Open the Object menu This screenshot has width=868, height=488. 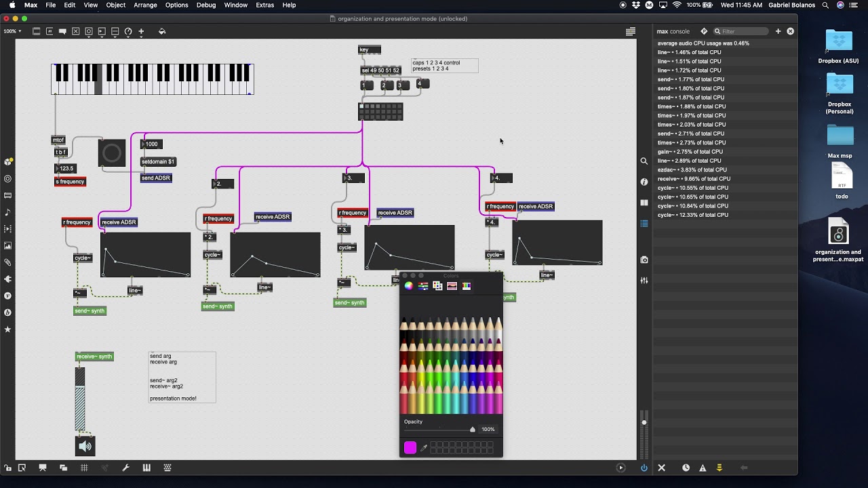tap(115, 5)
